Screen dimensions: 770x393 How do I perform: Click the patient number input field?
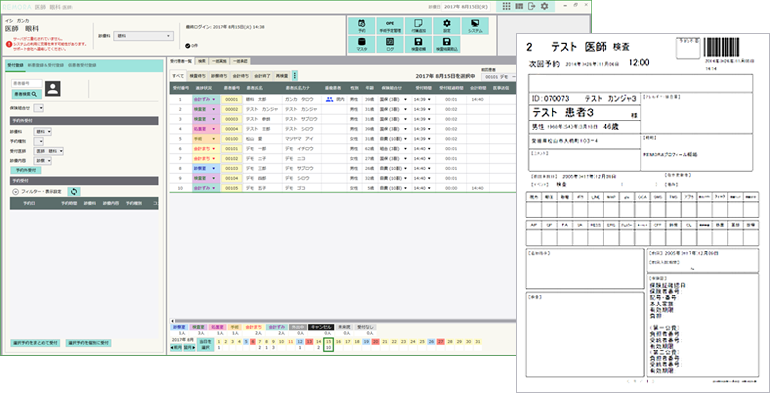click(x=27, y=84)
